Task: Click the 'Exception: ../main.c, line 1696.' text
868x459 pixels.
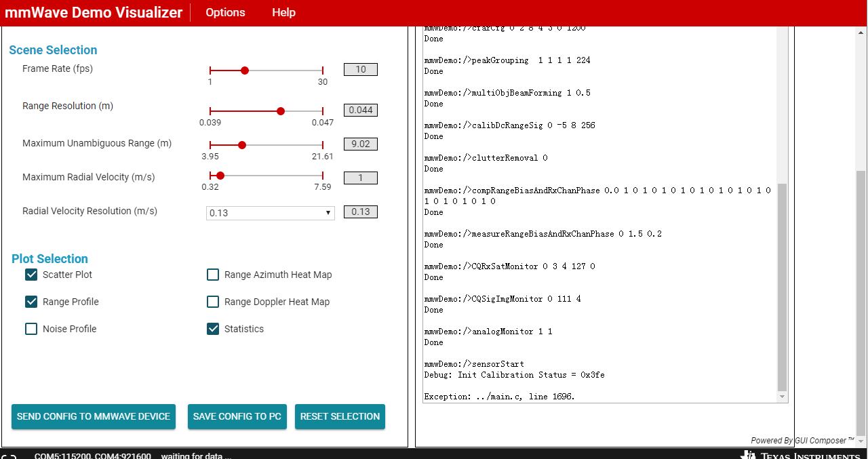Action: (499, 397)
